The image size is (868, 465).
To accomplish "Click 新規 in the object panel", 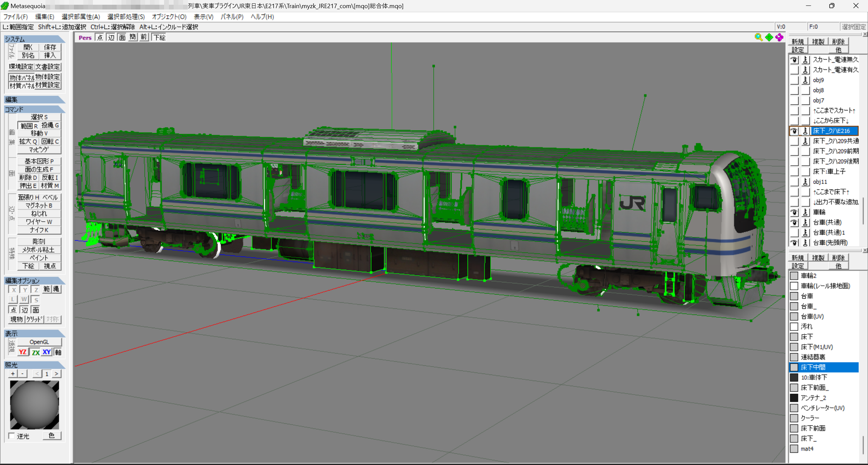I will [798, 42].
